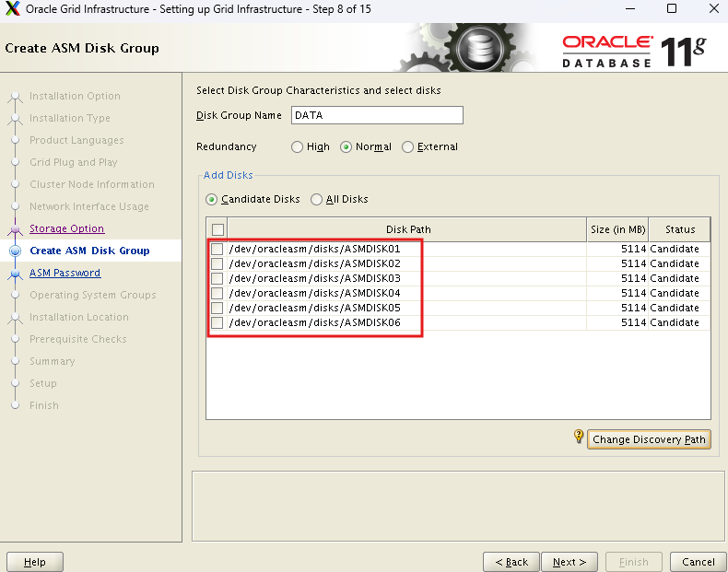Cancel the Grid Infrastructure installer
This screenshot has width=728, height=572.
[x=698, y=562]
